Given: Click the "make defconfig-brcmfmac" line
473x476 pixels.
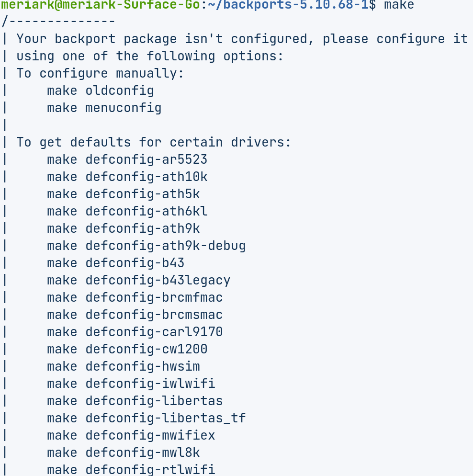Looking at the screenshot, I should tap(135, 297).
